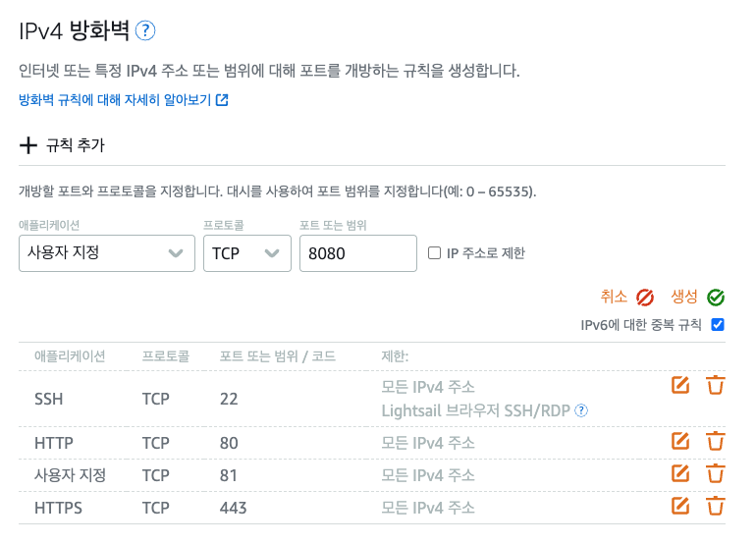The width and height of the screenshot is (756, 544).
Task: Click the 포트 또는 범위 input field with 8080
Action: tap(358, 253)
